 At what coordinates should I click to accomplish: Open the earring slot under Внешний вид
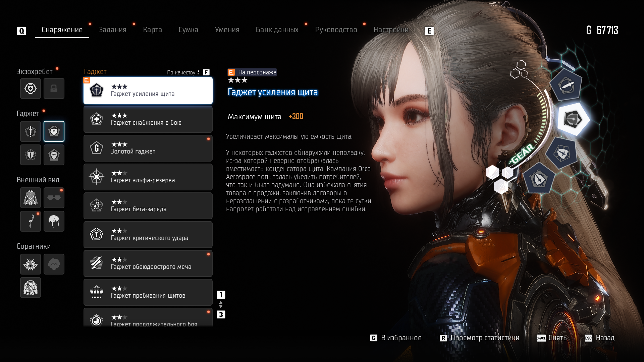(x=31, y=221)
